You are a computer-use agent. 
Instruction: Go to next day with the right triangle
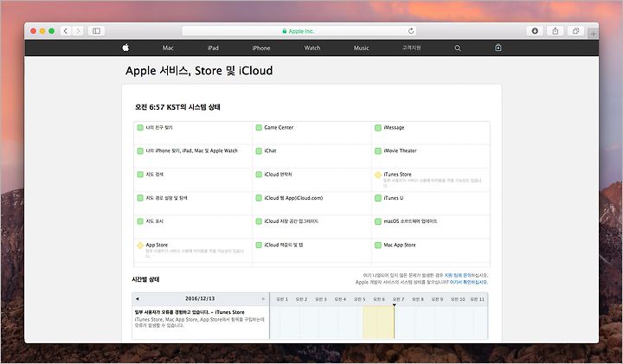(263, 299)
